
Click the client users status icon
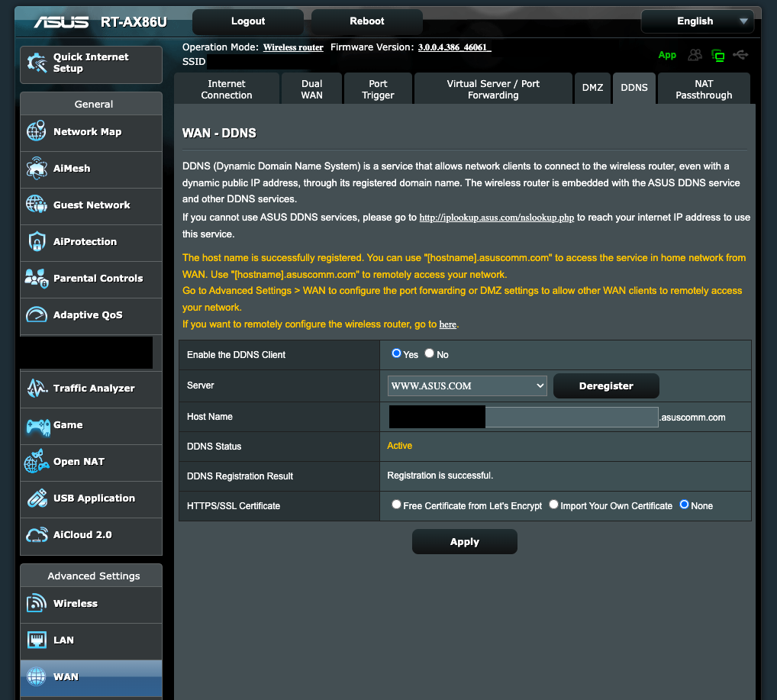click(x=695, y=55)
